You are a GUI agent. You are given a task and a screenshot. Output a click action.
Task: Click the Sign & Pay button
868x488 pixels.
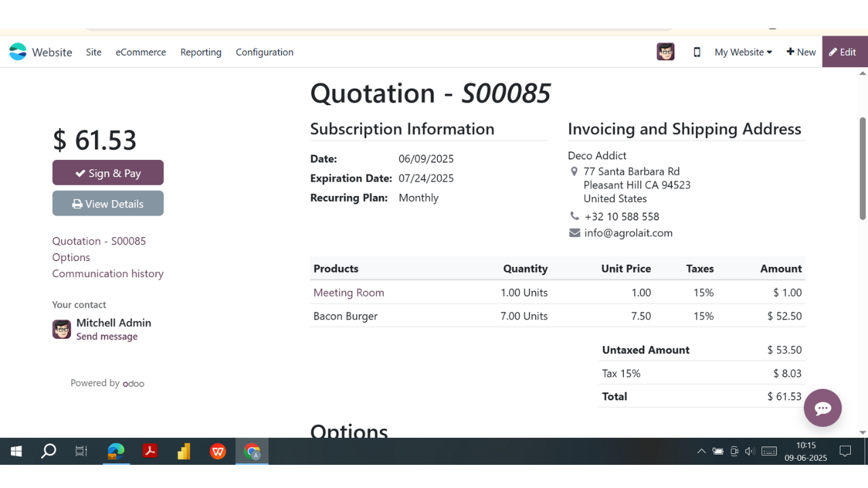click(108, 172)
